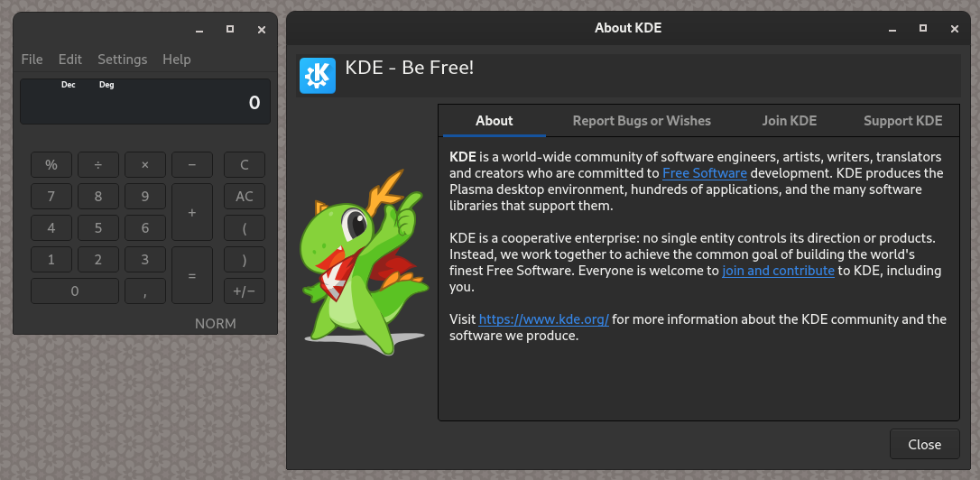Screen dimensions: 980x480
Task: Click the KDE logo icon in About dialog
Action: pyautogui.click(x=318, y=76)
